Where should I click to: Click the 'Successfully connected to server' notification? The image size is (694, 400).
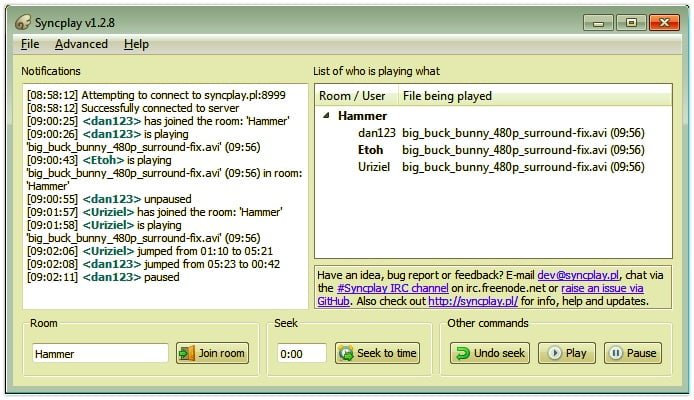(133, 108)
